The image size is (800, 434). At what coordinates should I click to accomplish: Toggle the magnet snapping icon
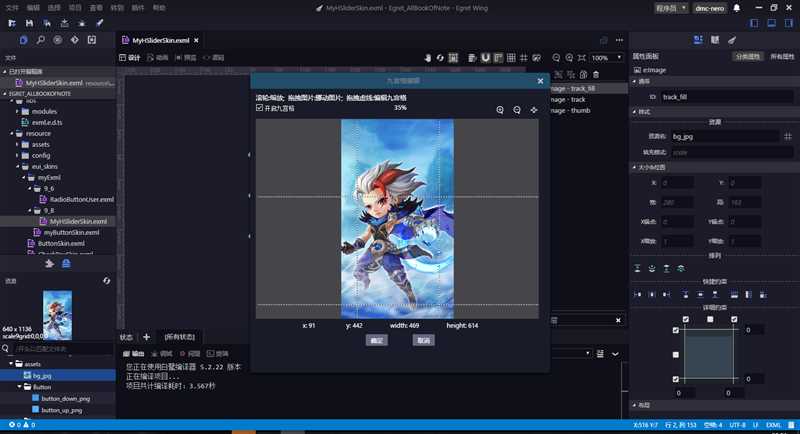pos(485,58)
